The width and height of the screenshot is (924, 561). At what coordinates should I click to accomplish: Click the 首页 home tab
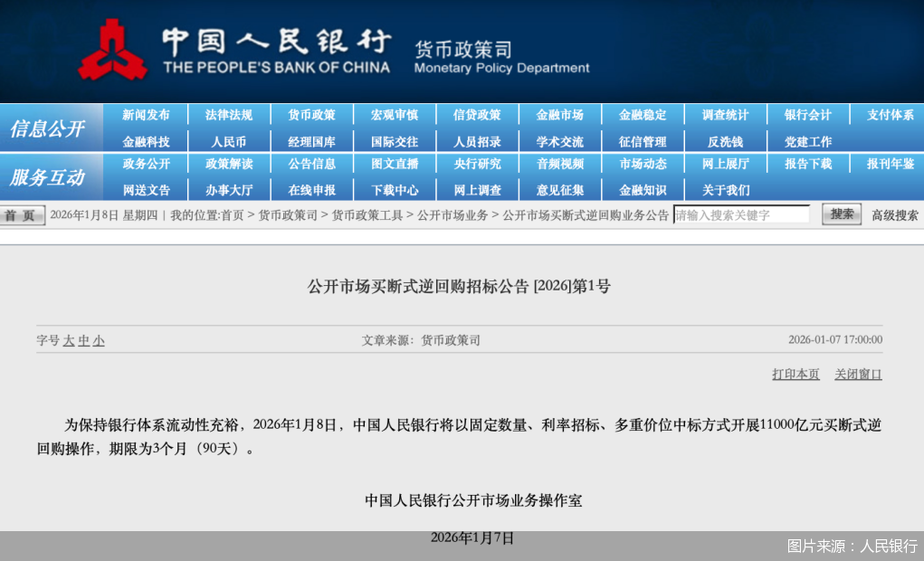[x=20, y=215]
